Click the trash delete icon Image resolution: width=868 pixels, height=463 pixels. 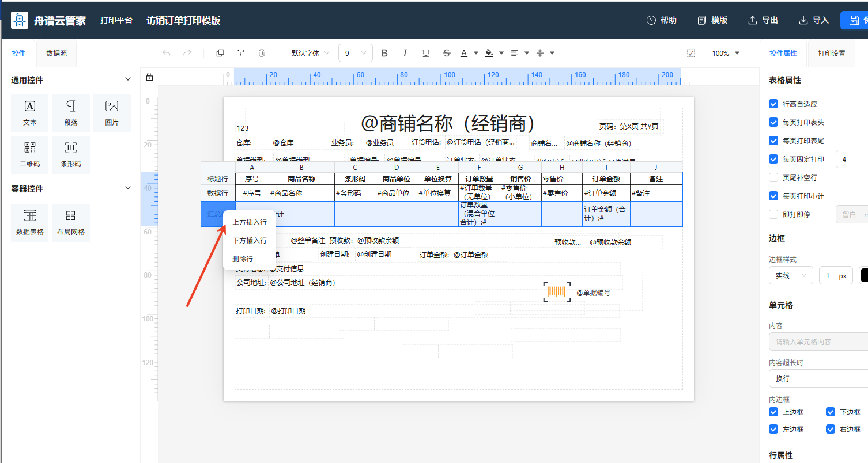(x=262, y=53)
